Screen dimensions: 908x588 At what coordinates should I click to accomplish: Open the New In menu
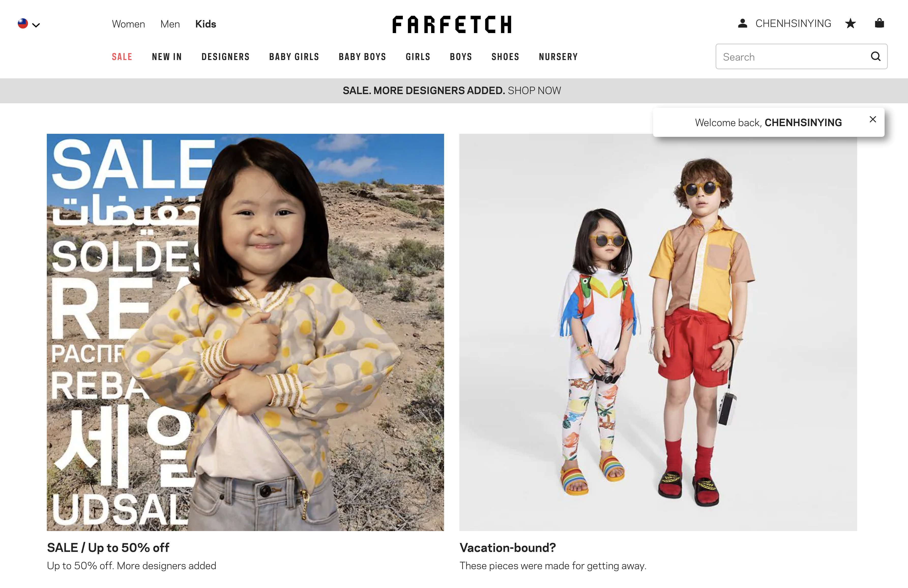(167, 57)
